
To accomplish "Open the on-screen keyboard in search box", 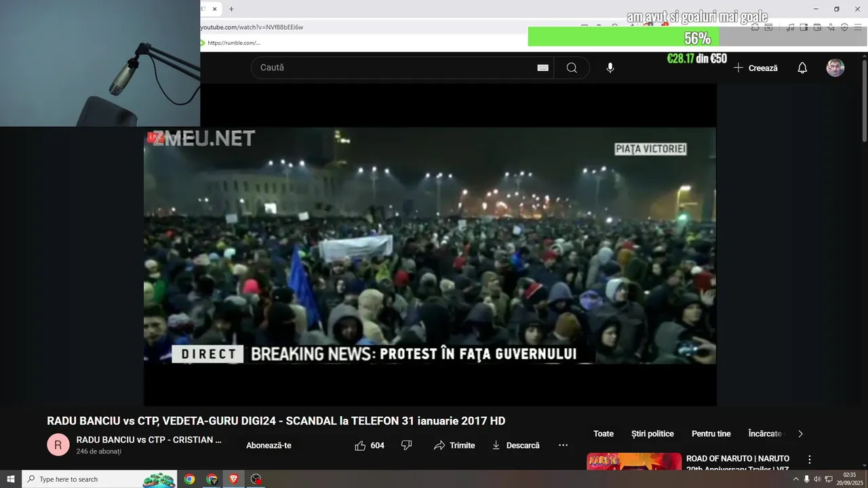I will pyautogui.click(x=543, y=68).
